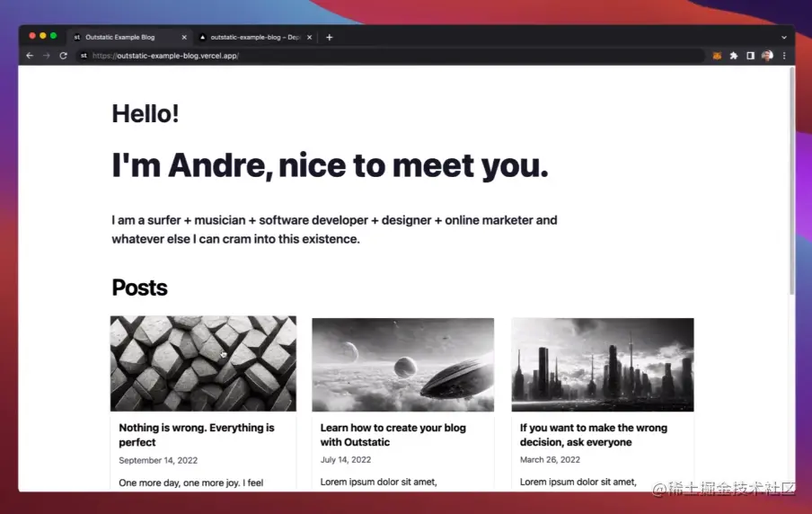Switch to the Outstatic Example Blog tab
812x514 pixels.
point(129,38)
